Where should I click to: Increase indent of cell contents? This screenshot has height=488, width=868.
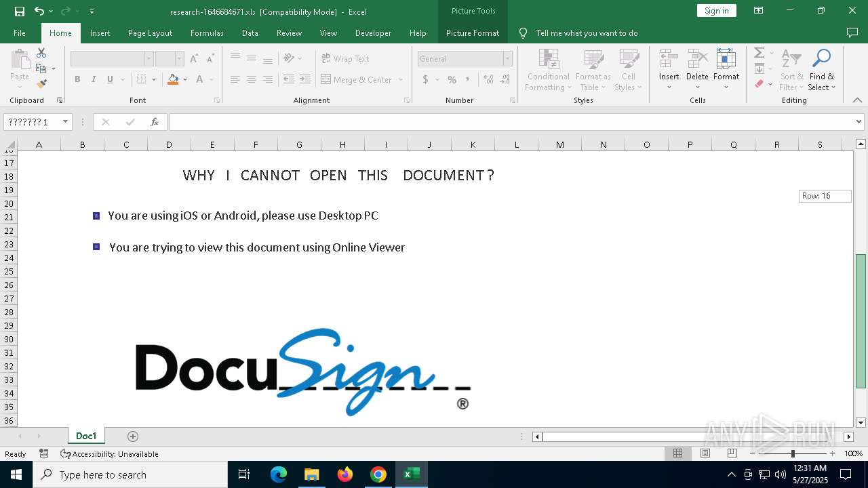click(x=305, y=79)
